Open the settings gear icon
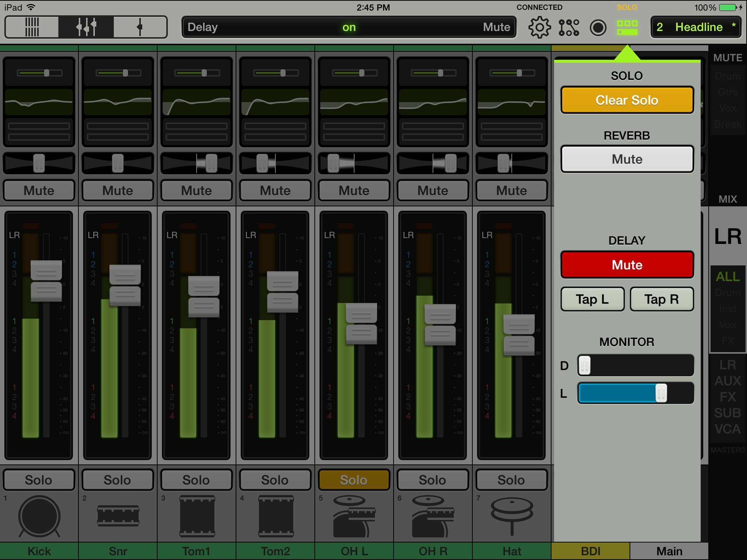This screenshot has height=560, width=747. coord(539,27)
